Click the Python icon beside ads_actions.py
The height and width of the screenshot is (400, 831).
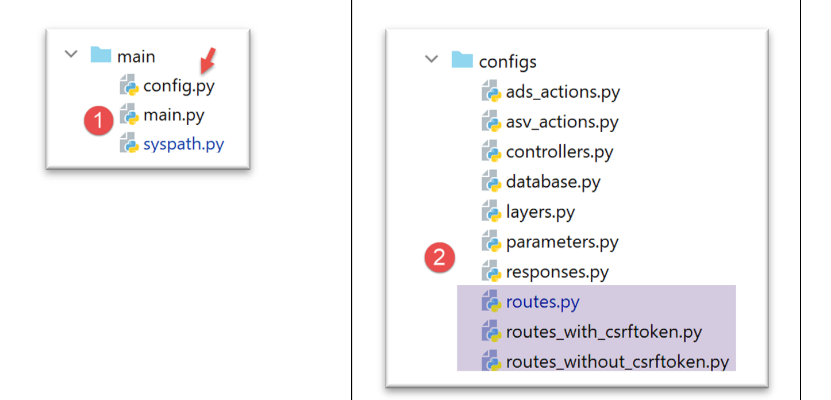491,92
